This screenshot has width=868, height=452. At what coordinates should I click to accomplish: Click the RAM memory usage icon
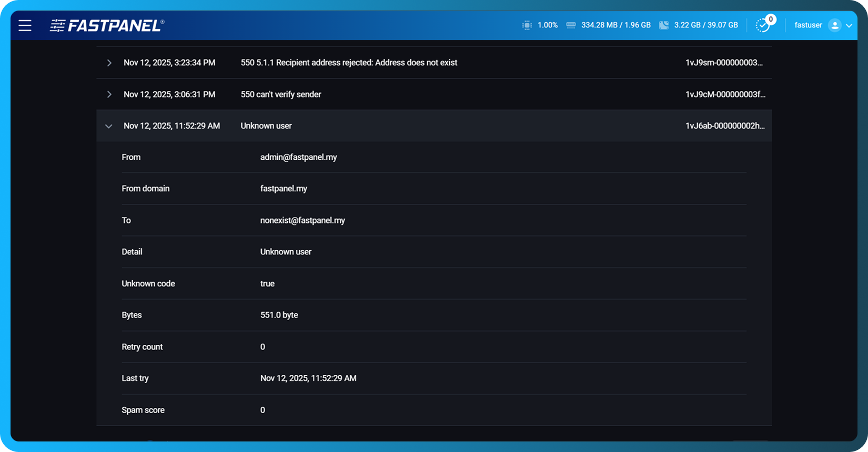pyautogui.click(x=571, y=25)
